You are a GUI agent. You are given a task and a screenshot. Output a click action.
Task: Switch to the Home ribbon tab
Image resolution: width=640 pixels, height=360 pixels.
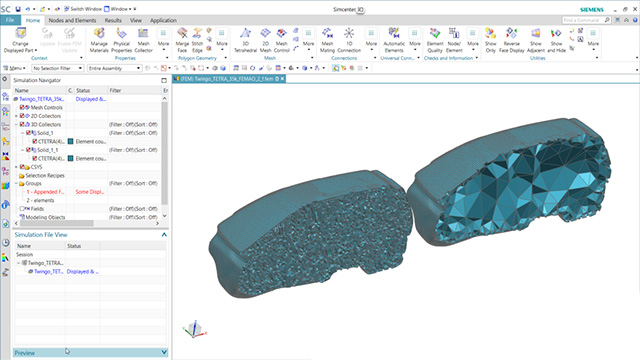click(x=33, y=20)
